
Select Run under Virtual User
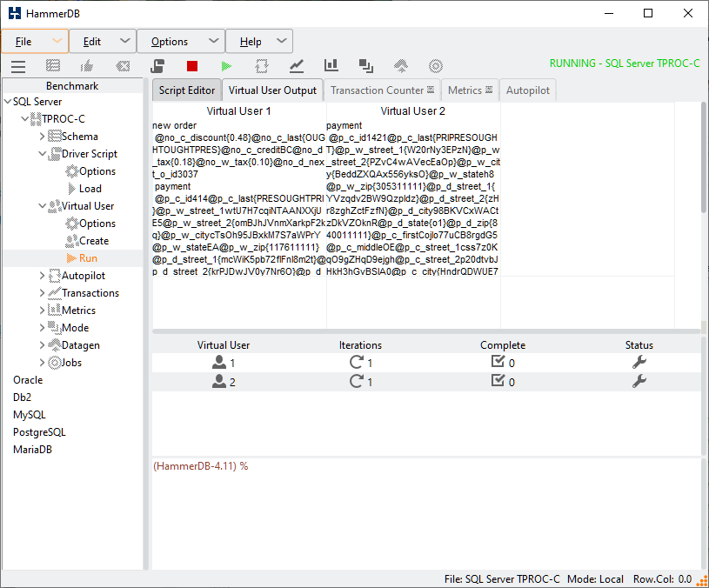point(88,258)
